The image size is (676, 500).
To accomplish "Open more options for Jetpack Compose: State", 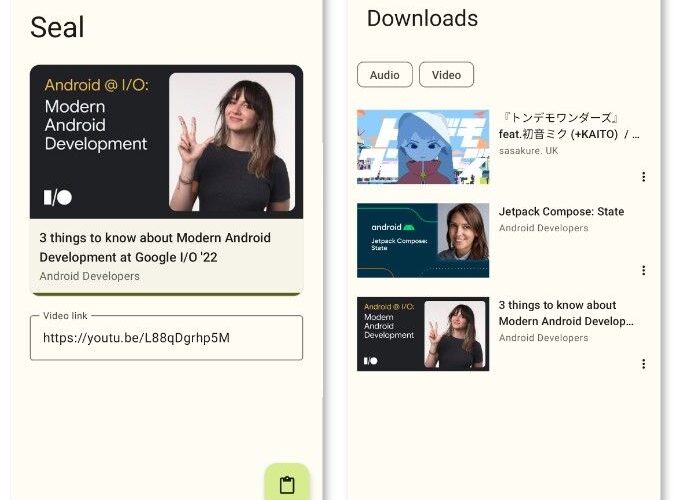I will (643, 270).
